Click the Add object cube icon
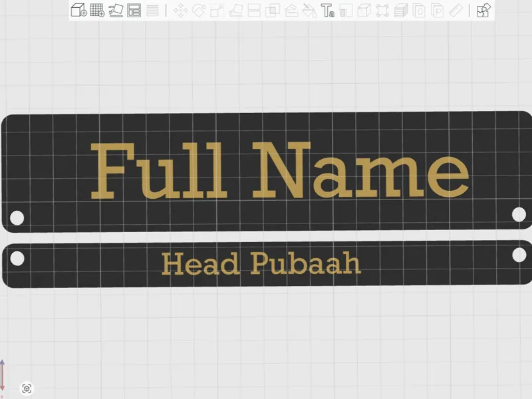The width and height of the screenshot is (532, 399). pyautogui.click(x=78, y=10)
